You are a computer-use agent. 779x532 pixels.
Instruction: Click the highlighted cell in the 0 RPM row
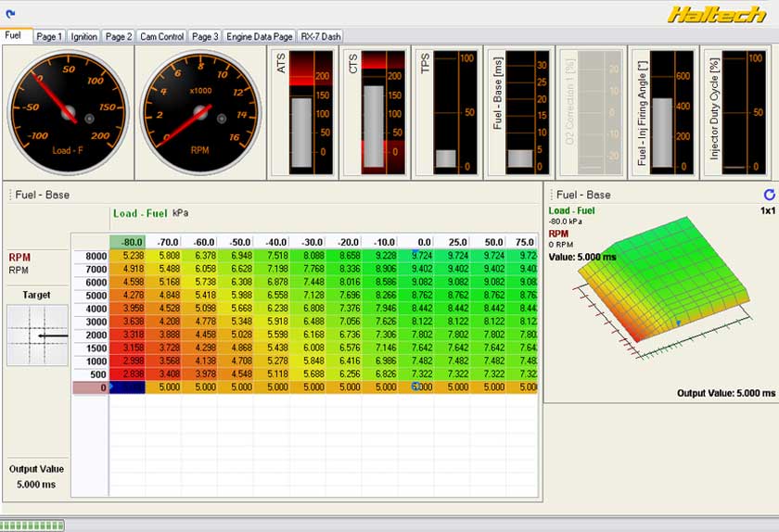(127, 387)
